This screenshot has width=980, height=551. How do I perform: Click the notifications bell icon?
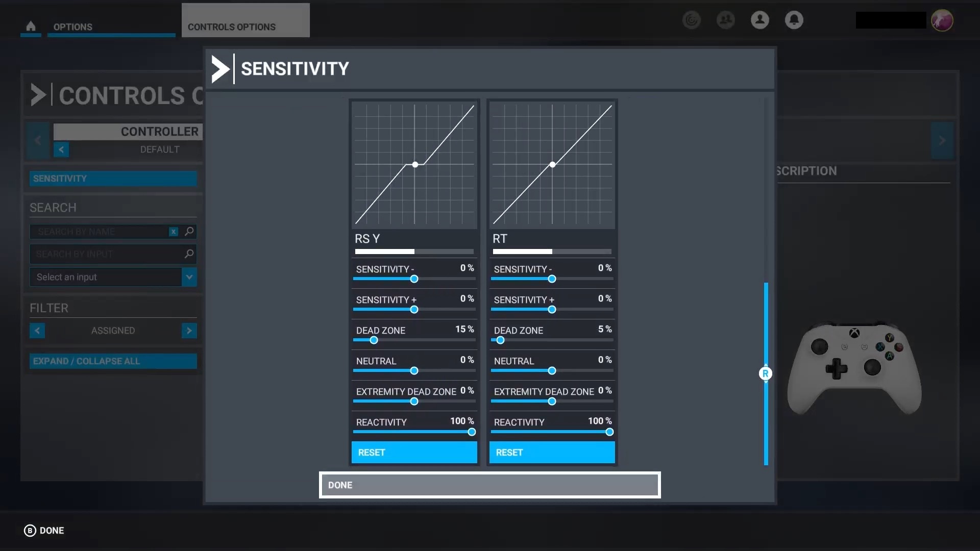794,19
